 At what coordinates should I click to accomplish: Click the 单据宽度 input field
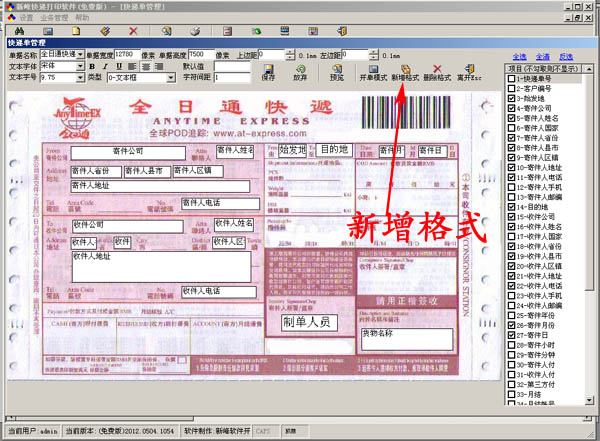pos(127,55)
